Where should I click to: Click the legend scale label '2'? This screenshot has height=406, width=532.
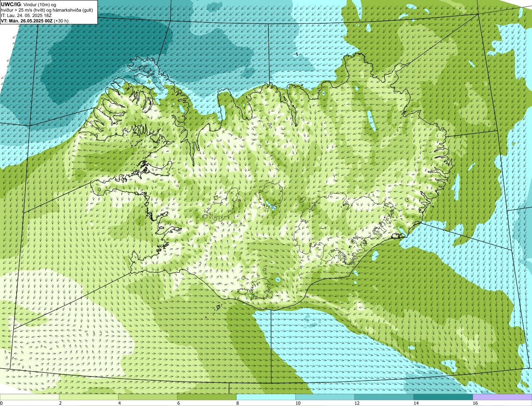60,403
